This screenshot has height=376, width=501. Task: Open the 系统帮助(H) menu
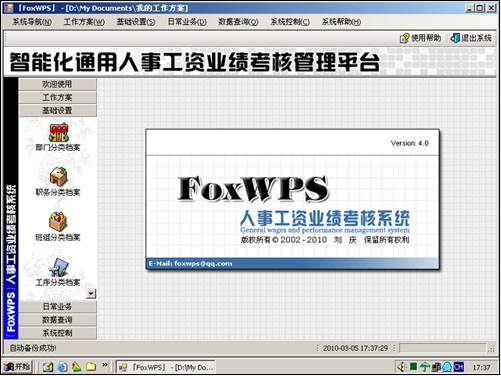(341, 22)
